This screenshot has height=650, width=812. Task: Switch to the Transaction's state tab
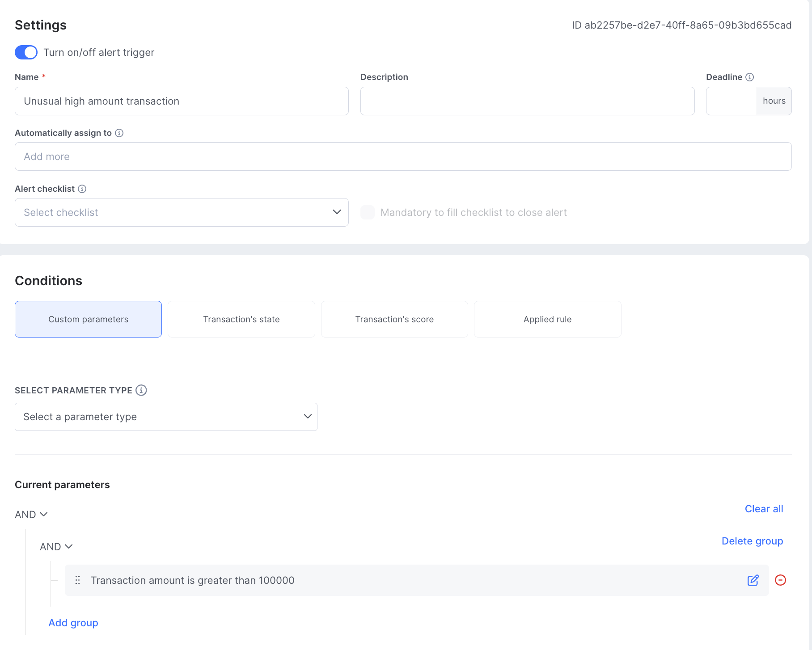coord(241,319)
